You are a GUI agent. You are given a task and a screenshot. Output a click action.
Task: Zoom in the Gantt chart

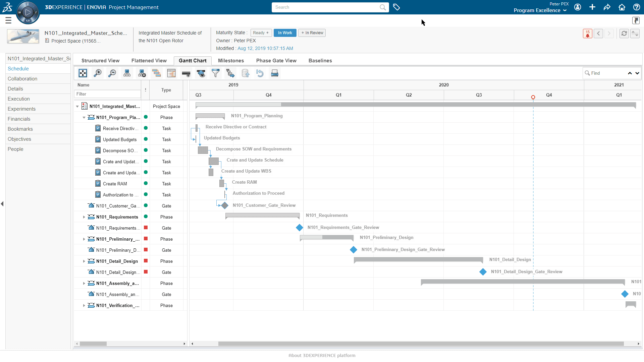98,73
